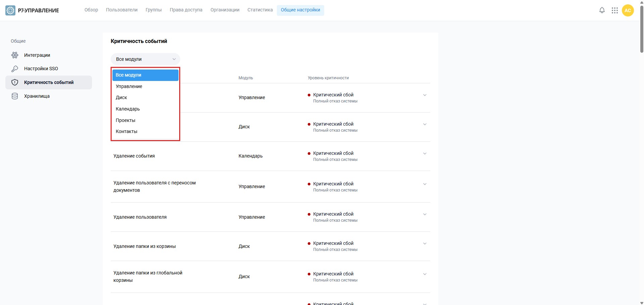Open Интеграции settings section

pyautogui.click(x=49, y=55)
